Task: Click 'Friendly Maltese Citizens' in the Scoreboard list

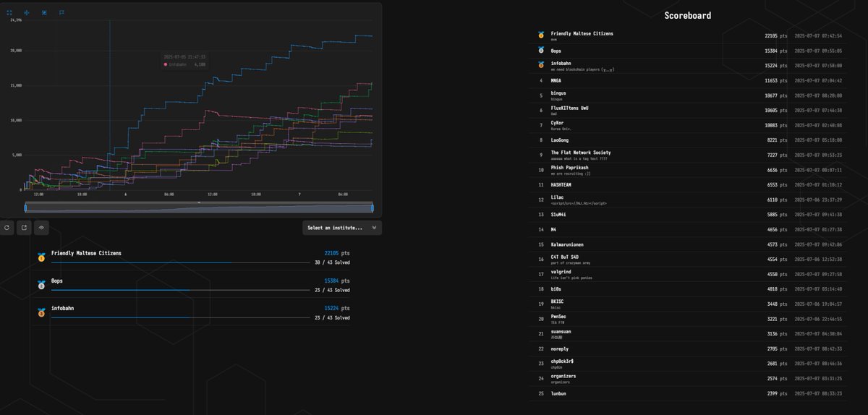Action: point(582,34)
